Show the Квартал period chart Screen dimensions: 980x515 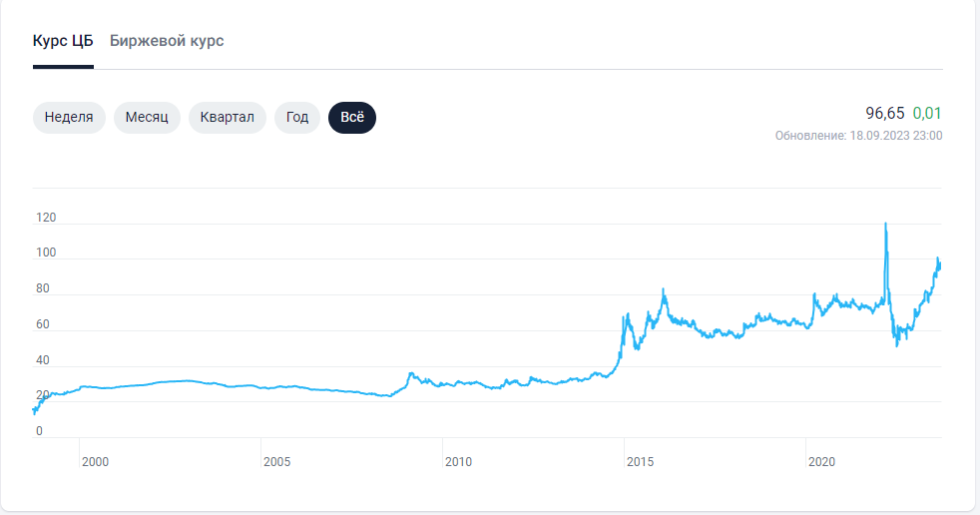click(227, 117)
